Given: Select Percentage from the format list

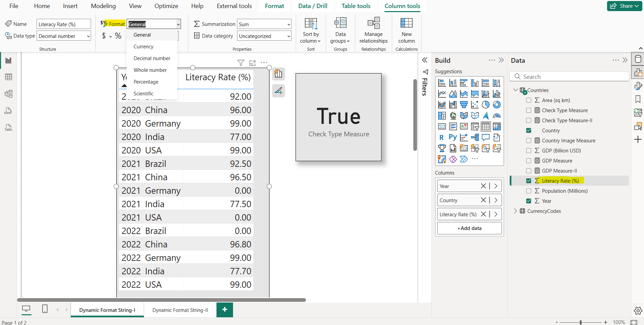Looking at the screenshot, I should (x=146, y=82).
